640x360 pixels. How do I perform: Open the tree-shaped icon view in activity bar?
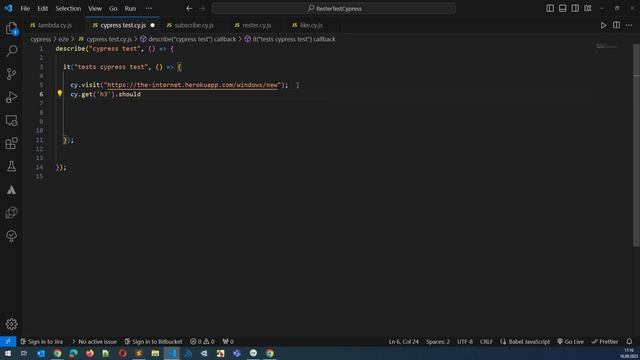coord(11,236)
